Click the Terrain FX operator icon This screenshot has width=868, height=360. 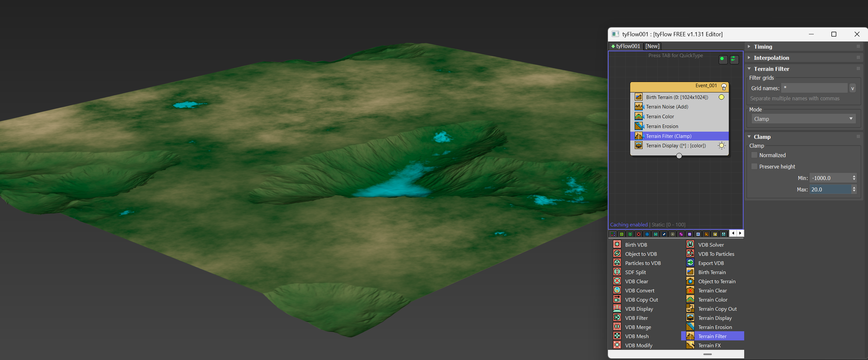pos(690,345)
